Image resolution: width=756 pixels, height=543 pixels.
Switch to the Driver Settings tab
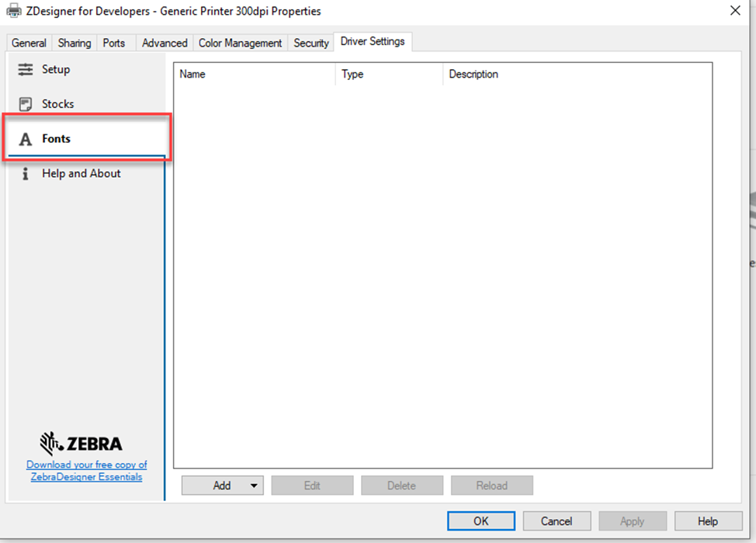[x=373, y=42]
